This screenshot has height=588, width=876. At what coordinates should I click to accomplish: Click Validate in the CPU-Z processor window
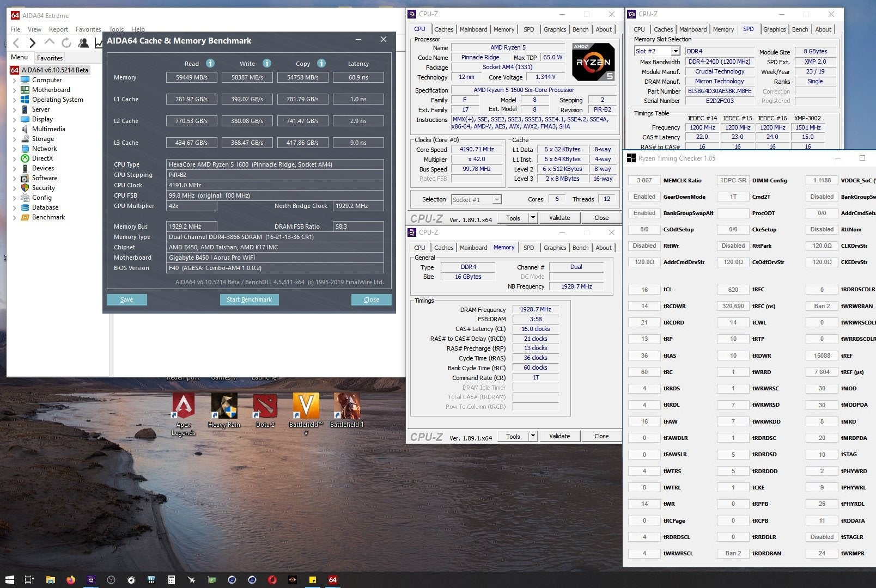[559, 218]
